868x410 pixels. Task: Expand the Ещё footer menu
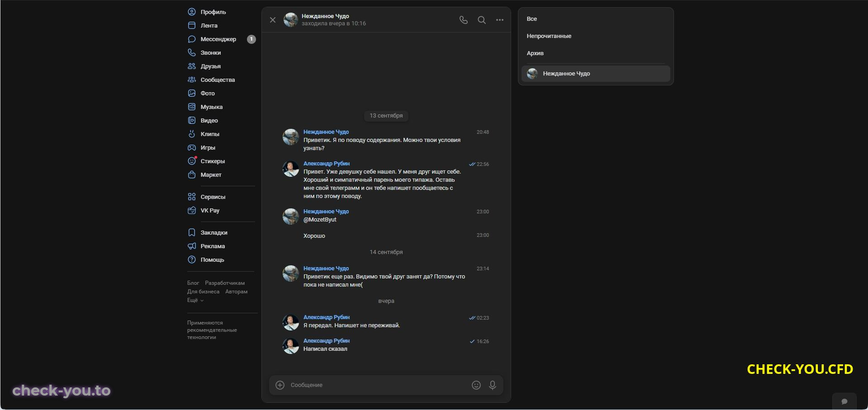[x=195, y=300]
